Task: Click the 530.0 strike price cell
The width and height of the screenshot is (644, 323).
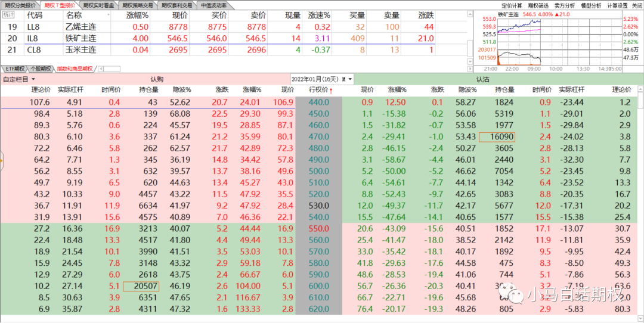Action: click(318, 205)
